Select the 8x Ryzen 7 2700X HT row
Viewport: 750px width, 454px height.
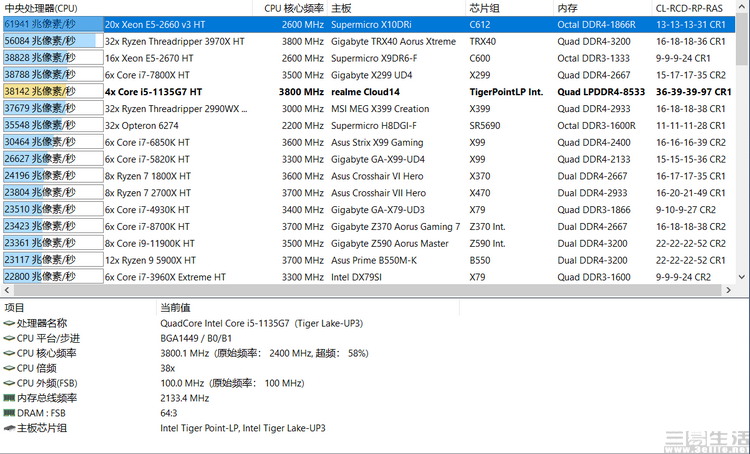(x=369, y=193)
